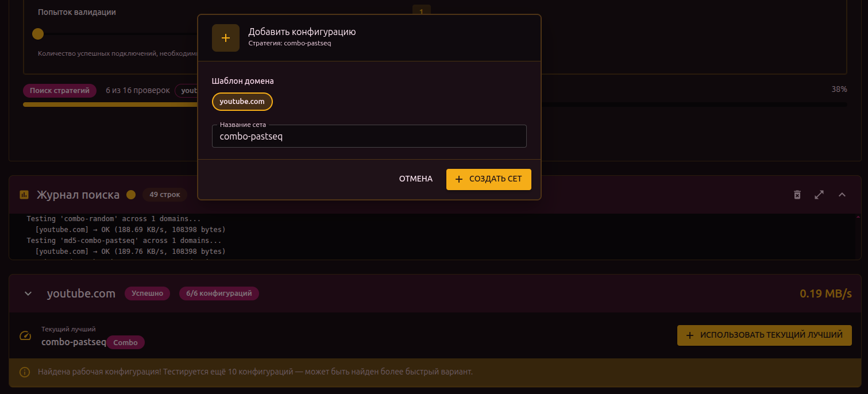Clear the search log with the trash icon
Screen dimensions: 868x394
[797, 195]
